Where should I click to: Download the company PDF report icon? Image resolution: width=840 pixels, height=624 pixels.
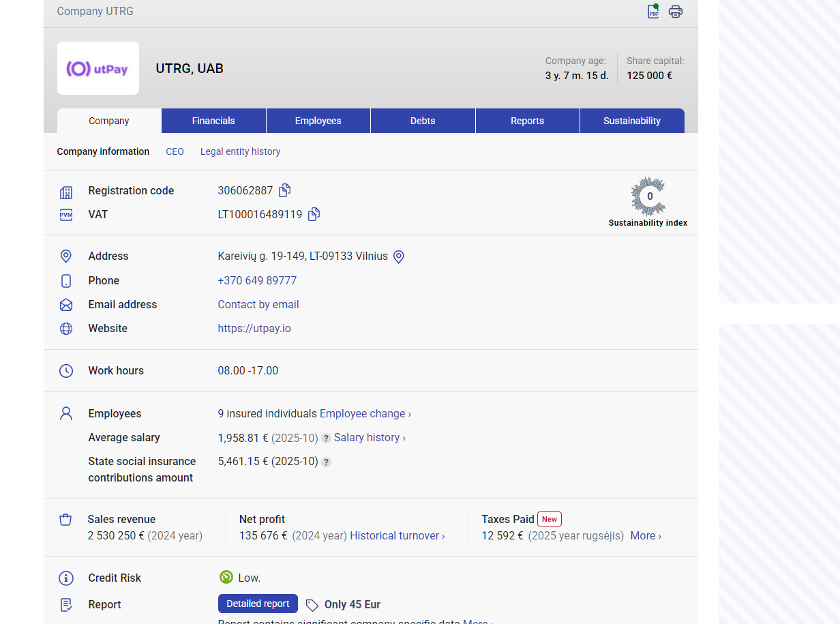[x=653, y=12]
